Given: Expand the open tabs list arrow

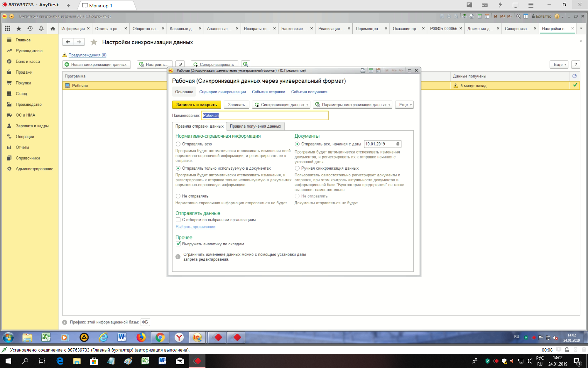Looking at the screenshot, I should coord(581,28).
